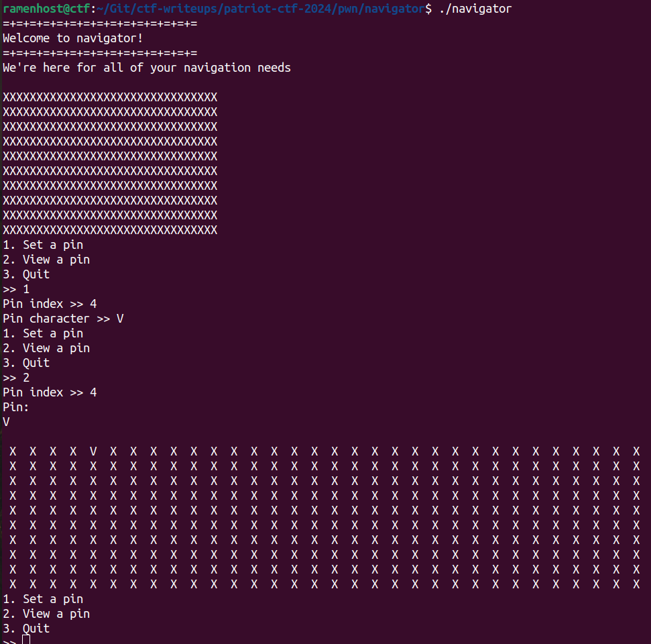
Task: Click the '>> 2' menu choice line
Action: click(x=16, y=378)
